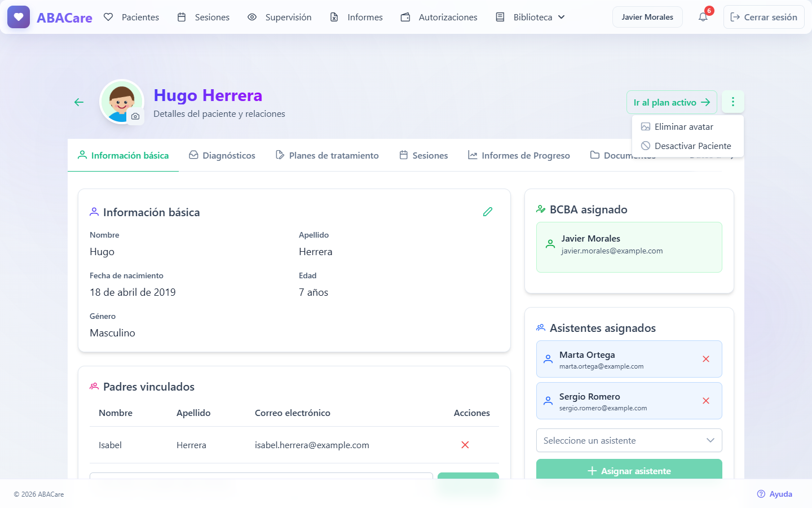
Task: Click the Javier Morales BCBA card
Action: (629, 247)
